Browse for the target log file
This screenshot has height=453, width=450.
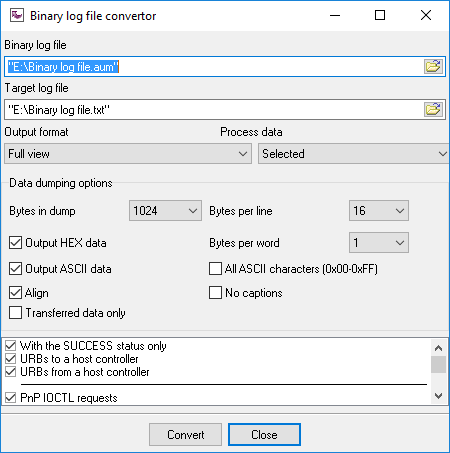433,109
